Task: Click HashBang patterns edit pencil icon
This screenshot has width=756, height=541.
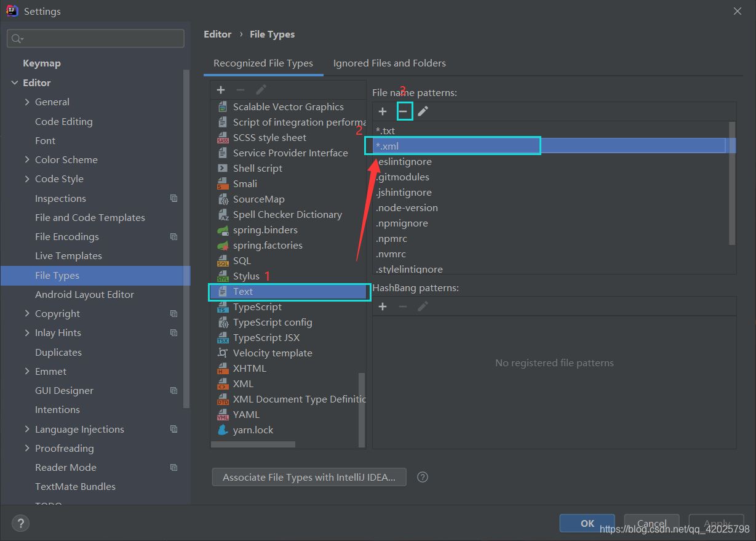Action: click(x=423, y=307)
